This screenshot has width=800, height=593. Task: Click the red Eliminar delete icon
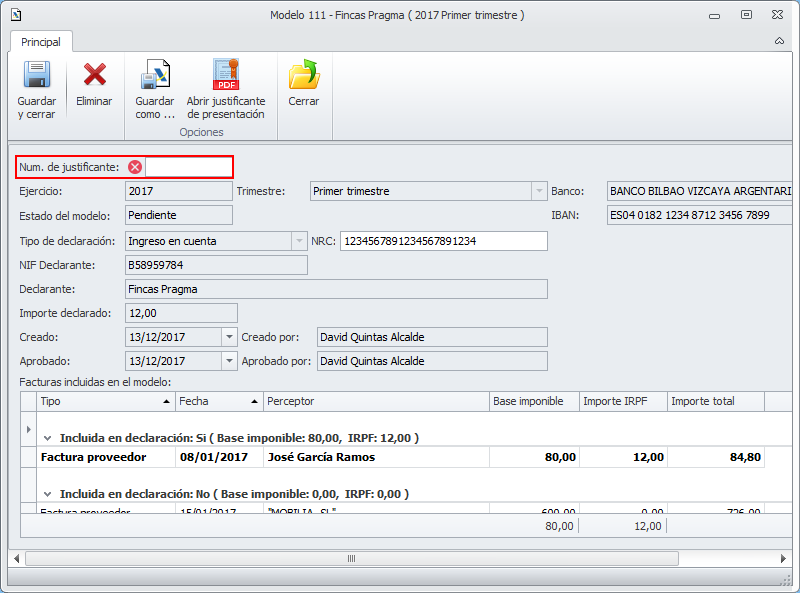95,75
